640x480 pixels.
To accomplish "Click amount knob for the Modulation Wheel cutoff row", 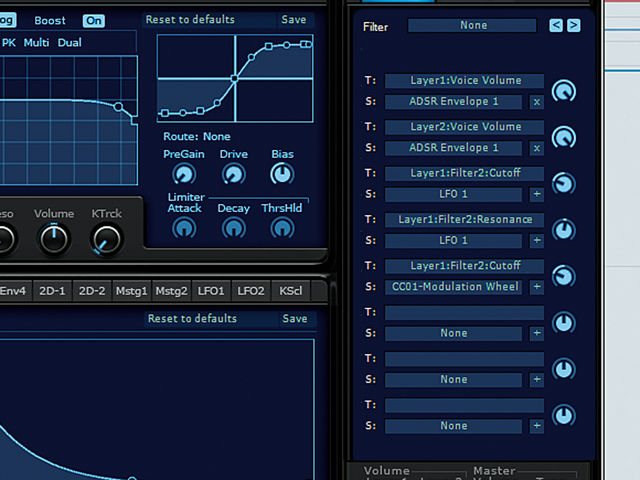I will (564, 276).
